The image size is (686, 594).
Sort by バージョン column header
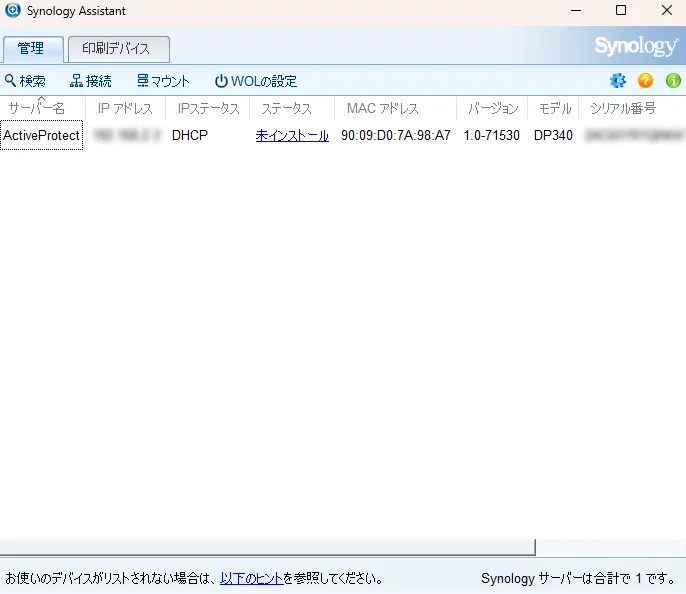click(492, 108)
